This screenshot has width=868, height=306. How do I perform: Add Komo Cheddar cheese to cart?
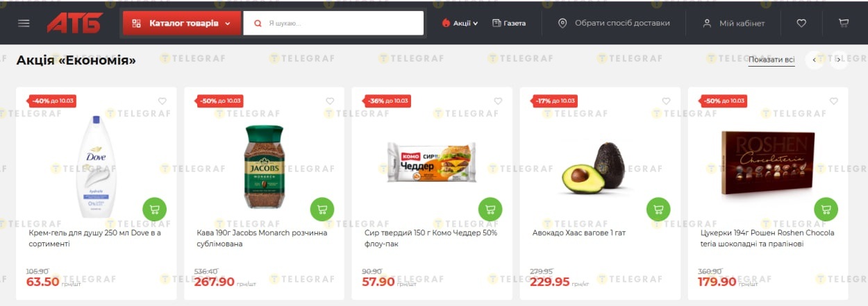click(490, 209)
